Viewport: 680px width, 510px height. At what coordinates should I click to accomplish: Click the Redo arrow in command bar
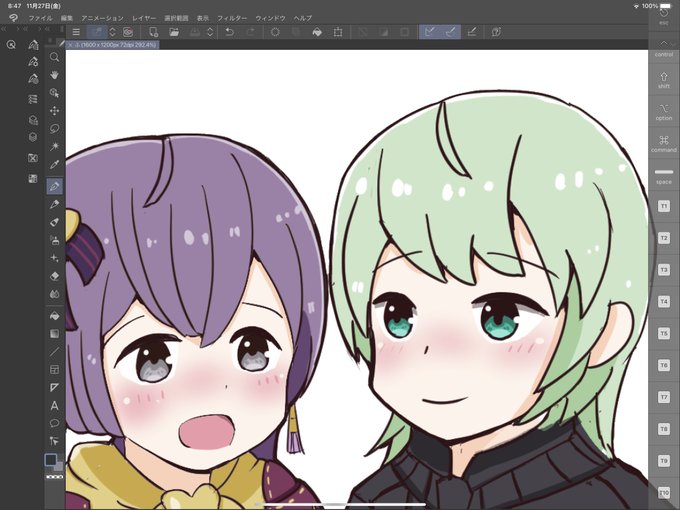point(250,32)
